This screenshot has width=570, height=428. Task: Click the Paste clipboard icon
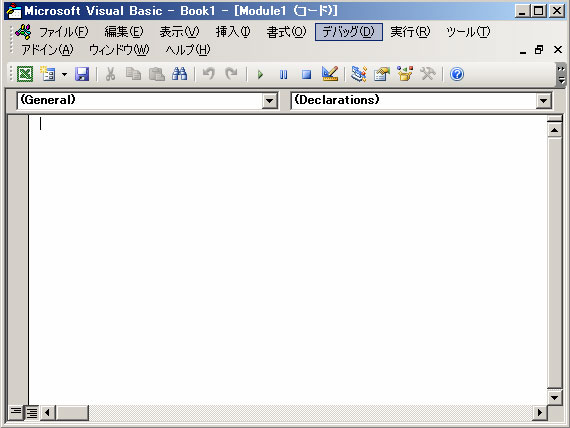[x=157, y=74]
